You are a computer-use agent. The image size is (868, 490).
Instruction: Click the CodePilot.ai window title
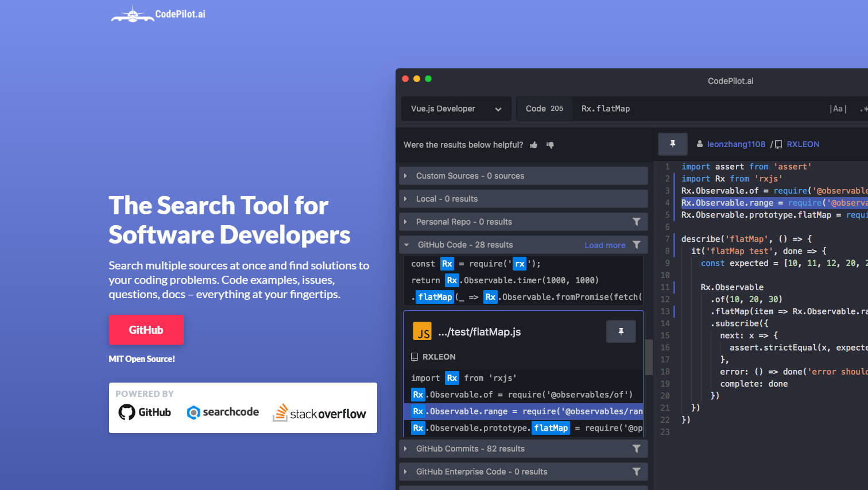pyautogui.click(x=730, y=81)
